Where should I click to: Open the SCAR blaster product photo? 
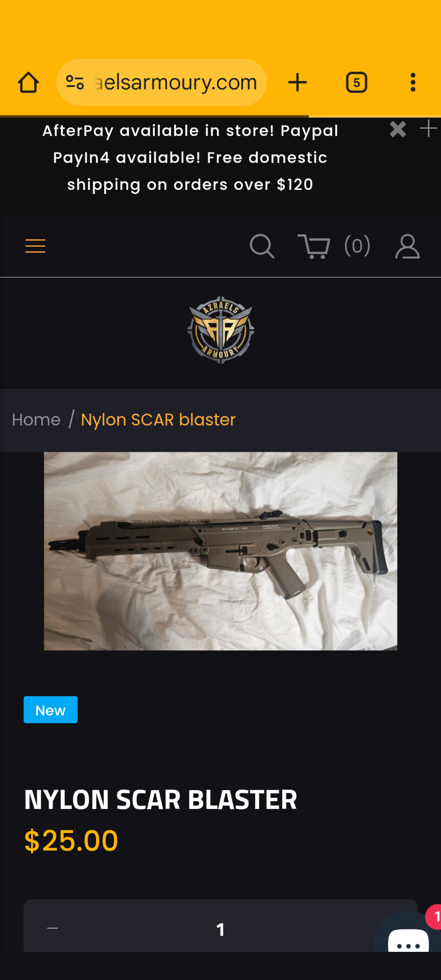coord(220,551)
